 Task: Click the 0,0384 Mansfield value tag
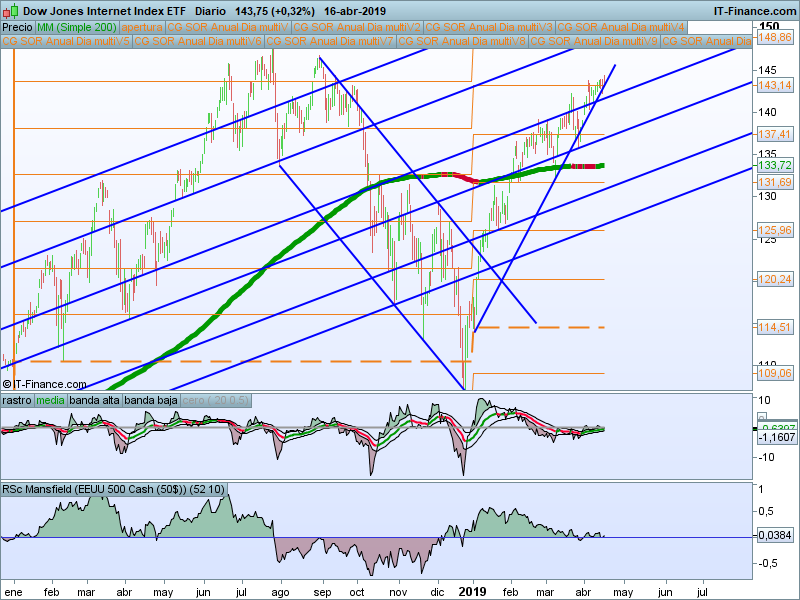point(775,535)
